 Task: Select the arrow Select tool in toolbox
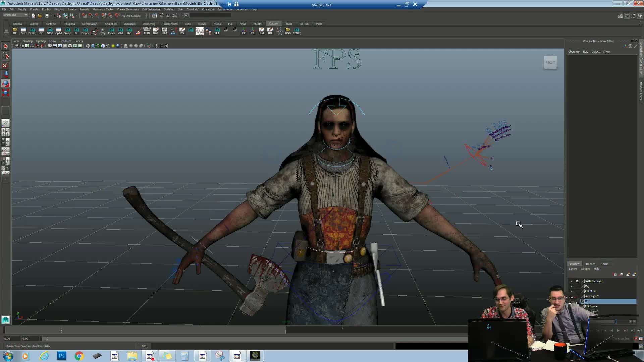click(x=5, y=46)
